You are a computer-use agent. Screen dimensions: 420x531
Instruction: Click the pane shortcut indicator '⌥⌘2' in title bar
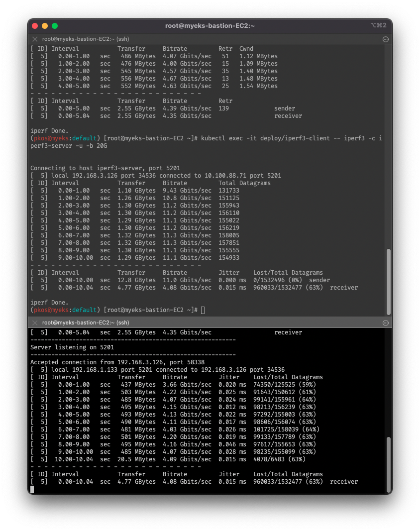click(x=378, y=25)
